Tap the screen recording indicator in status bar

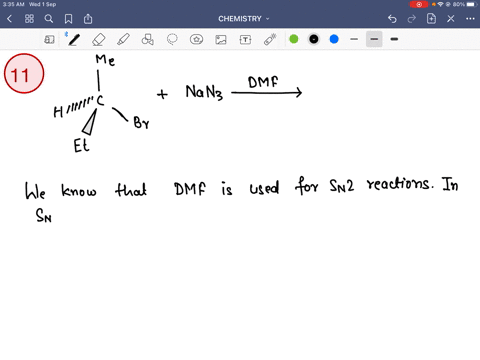coord(419,4)
